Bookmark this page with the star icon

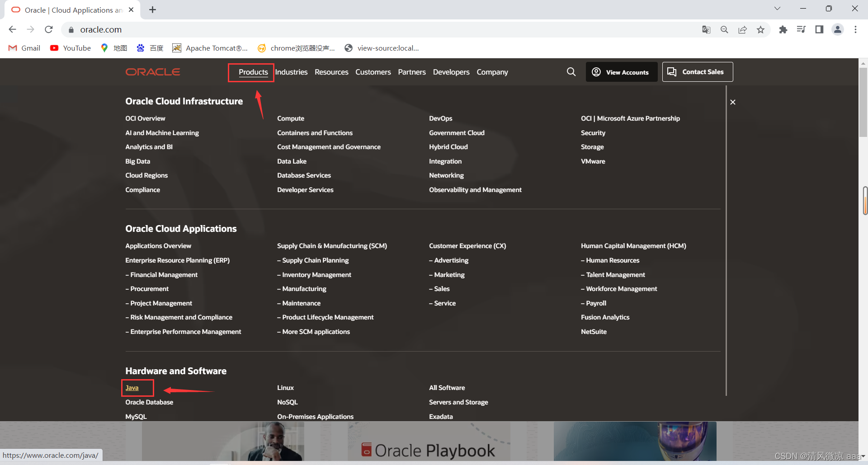pyautogui.click(x=760, y=29)
